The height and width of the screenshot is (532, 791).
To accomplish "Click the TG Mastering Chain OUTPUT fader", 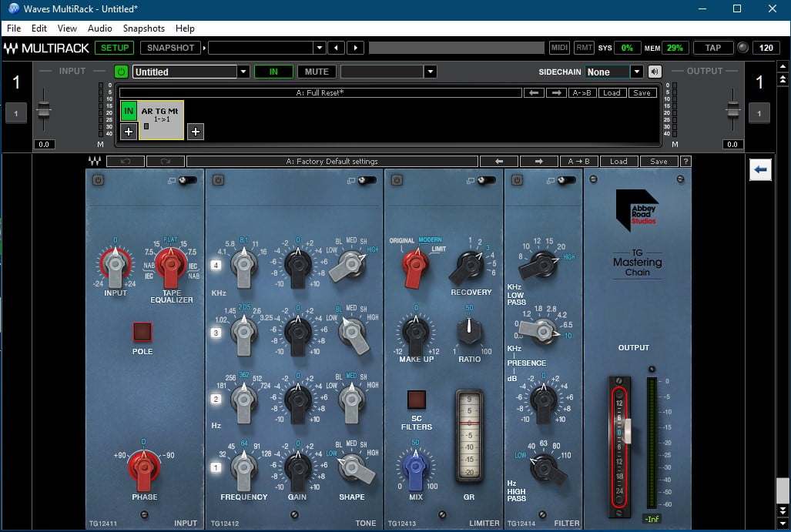I will pyautogui.click(x=627, y=432).
